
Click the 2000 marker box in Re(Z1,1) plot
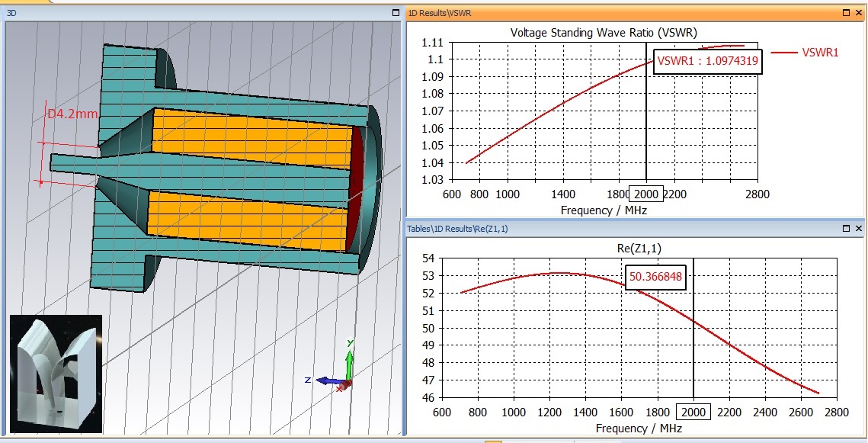[x=693, y=412]
